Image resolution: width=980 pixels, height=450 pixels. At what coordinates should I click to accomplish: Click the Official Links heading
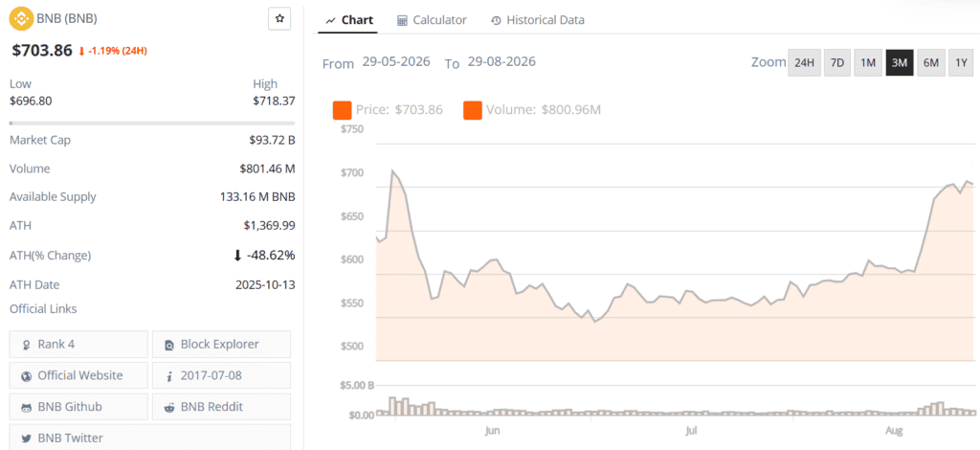coord(43,308)
